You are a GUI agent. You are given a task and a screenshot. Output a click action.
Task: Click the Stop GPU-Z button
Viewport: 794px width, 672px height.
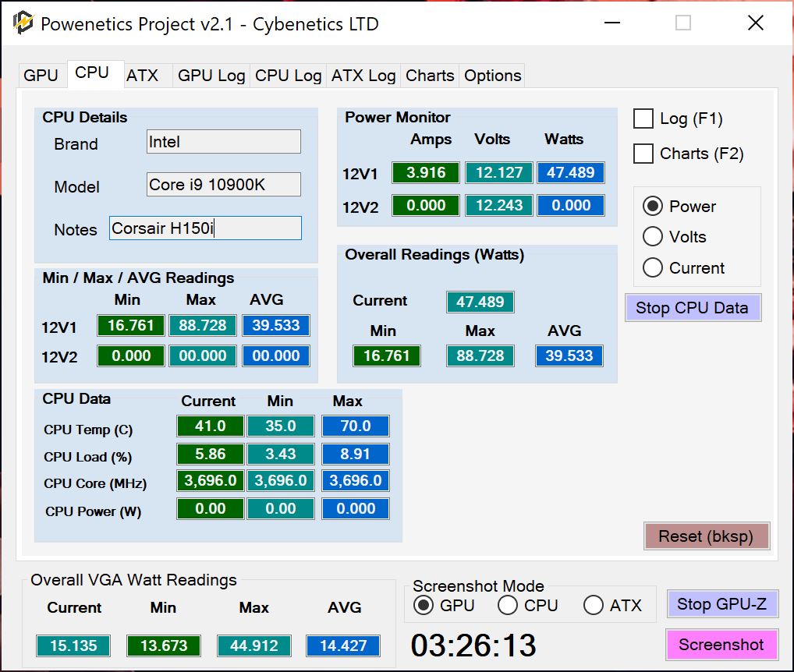[x=721, y=603]
